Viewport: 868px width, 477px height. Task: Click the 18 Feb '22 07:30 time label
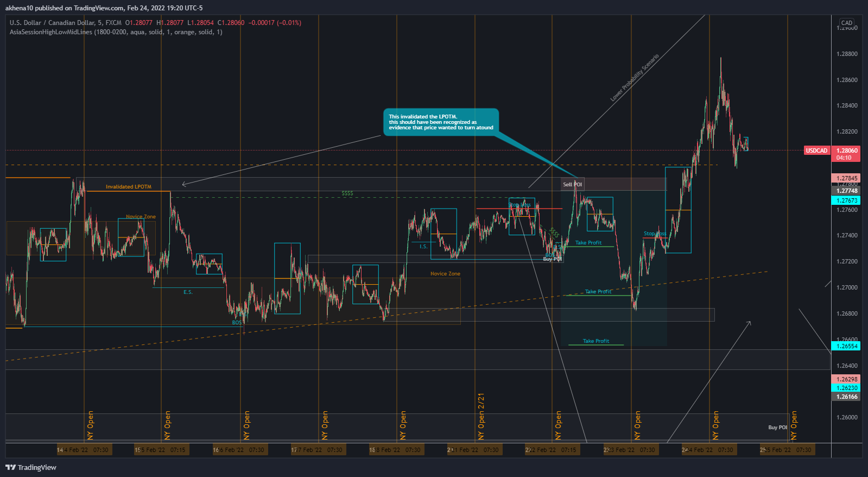click(396, 450)
